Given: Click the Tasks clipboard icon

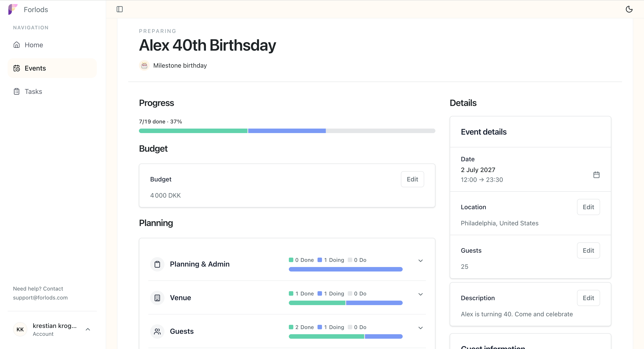Looking at the screenshot, I should 17,91.
